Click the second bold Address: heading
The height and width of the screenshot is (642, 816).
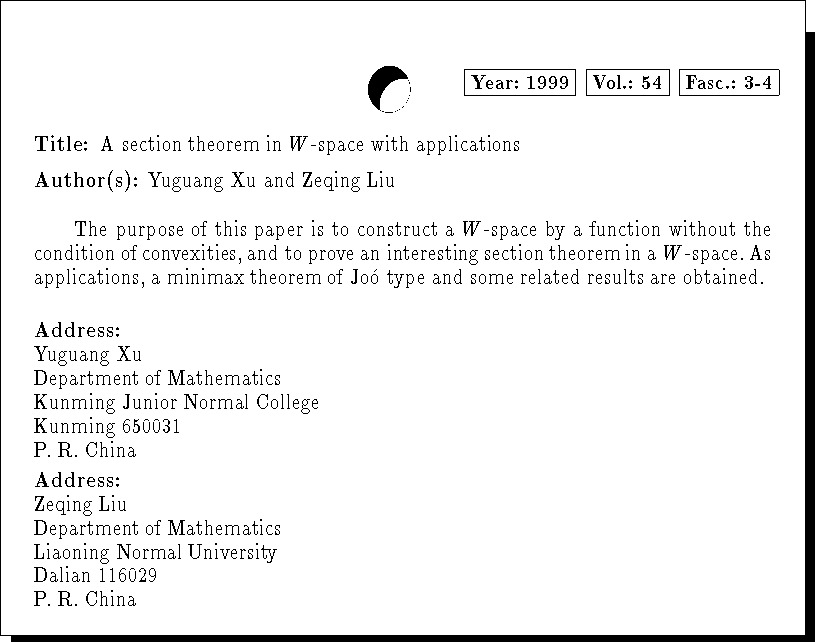[77, 480]
